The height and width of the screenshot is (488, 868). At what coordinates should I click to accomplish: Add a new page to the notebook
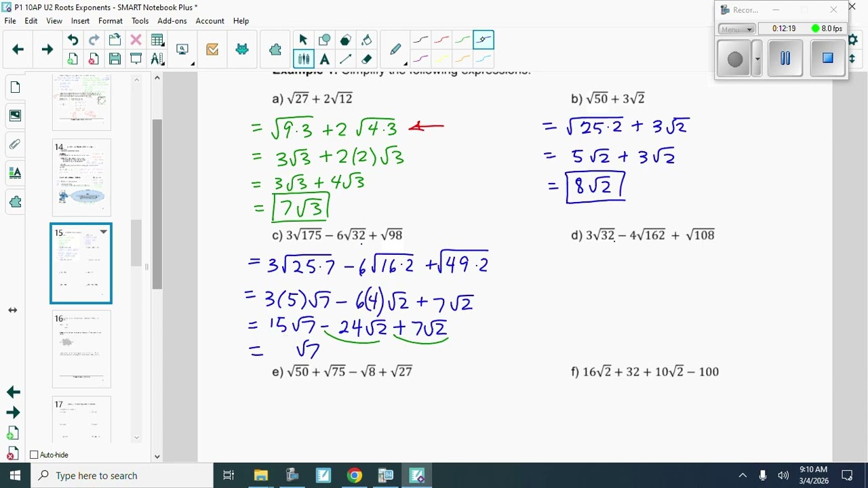(73, 59)
